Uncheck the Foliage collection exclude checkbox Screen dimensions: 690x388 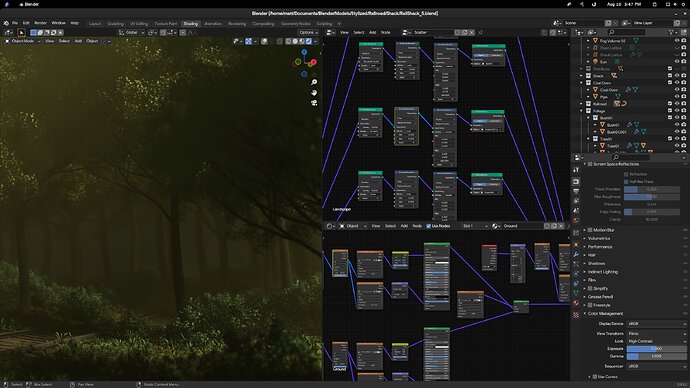pos(670,111)
